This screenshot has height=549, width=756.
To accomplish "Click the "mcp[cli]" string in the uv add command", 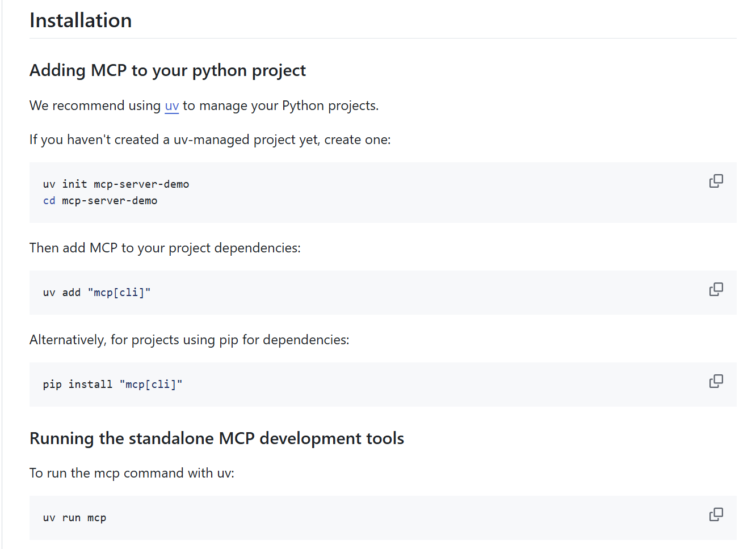I will [119, 293].
